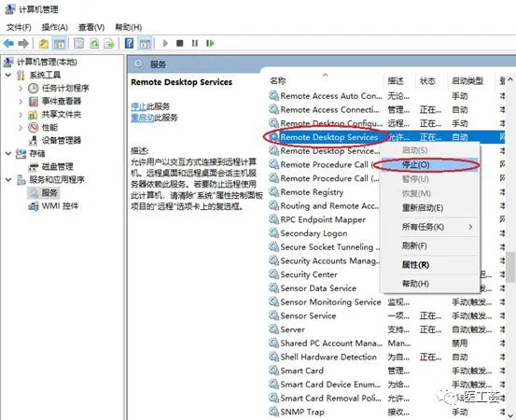
Task: Select 磁盘管理 in the tree
Action: click(x=58, y=166)
